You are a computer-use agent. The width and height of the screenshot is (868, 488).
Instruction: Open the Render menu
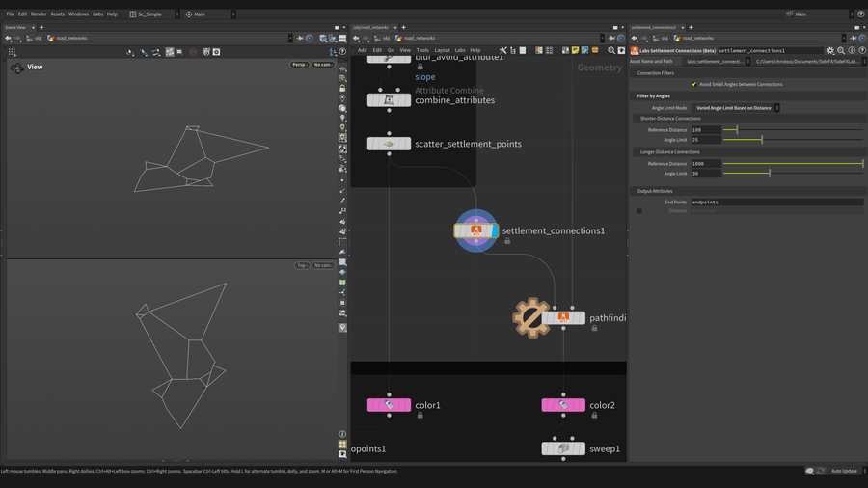tap(39, 14)
